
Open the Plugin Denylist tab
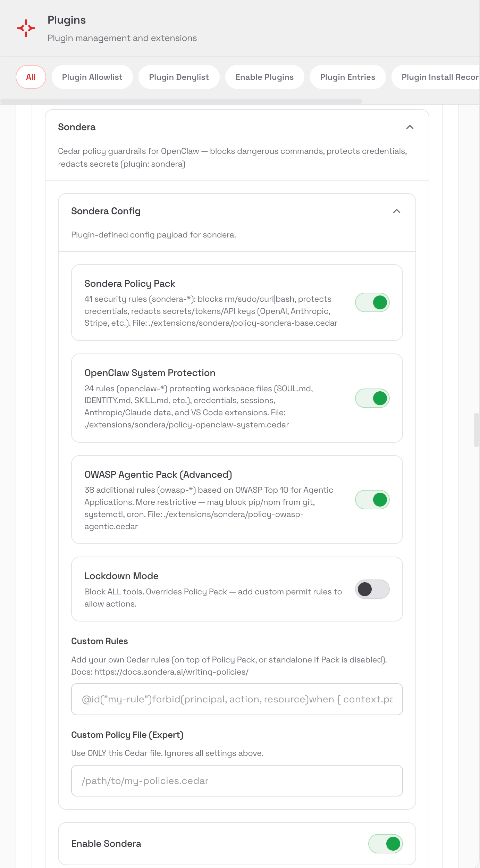179,77
